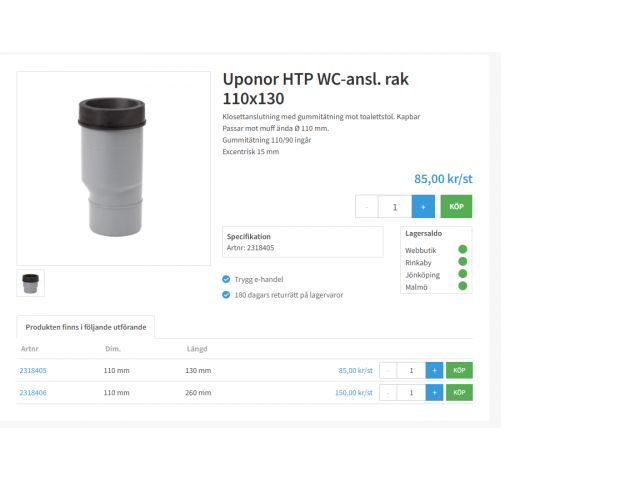The image size is (640, 480).
Task: Click plus on the 85,00 kr row
Action: (x=434, y=370)
